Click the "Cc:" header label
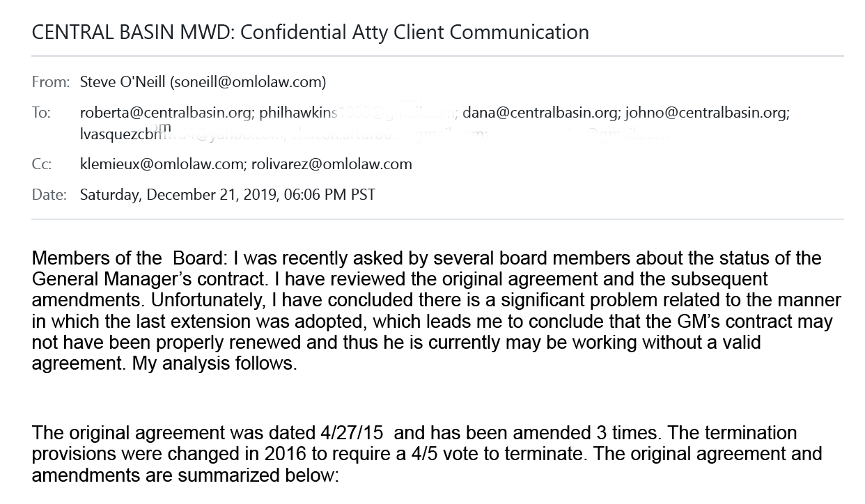The height and width of the screenshot is (504, 865). click(42, 164)
